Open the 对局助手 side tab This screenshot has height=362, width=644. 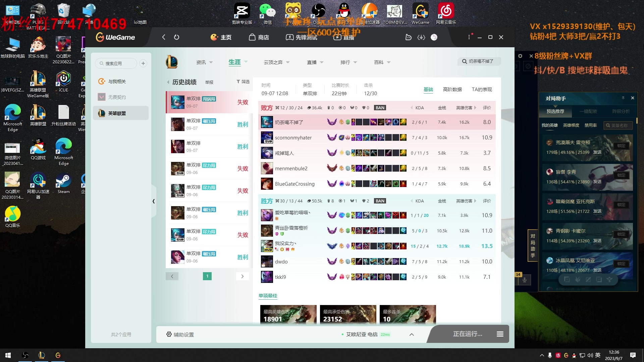click(533, 245)
